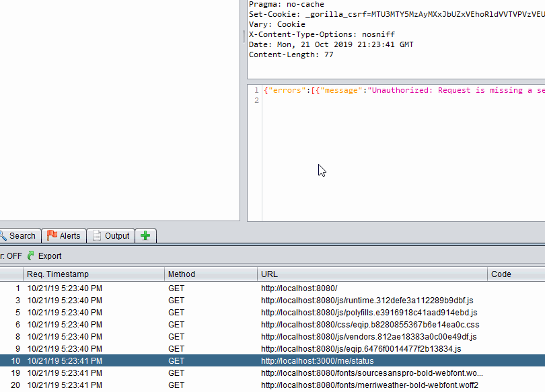The width and height of the screenshot is (545, 392).
Task: Click the green plus to add a tab
Action: point(145,235)
